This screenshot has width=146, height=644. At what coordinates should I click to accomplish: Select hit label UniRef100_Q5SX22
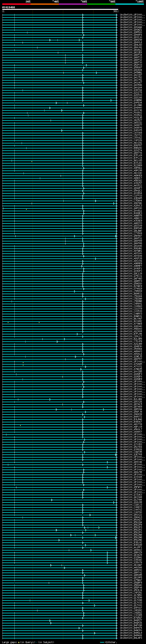(131, 515)
